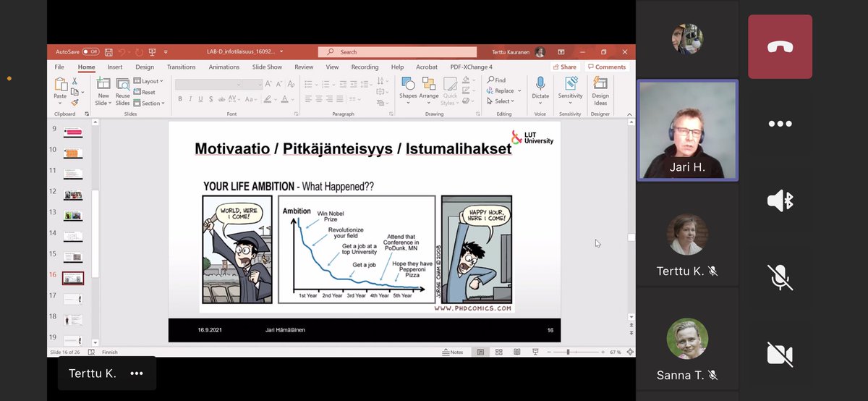
Task: Open the PDF-XChange 4 tab
Action: click(x=471, y=67)
